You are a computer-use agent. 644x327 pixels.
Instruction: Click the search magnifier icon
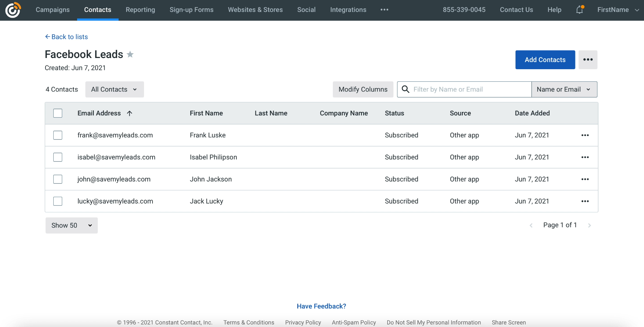405,89
